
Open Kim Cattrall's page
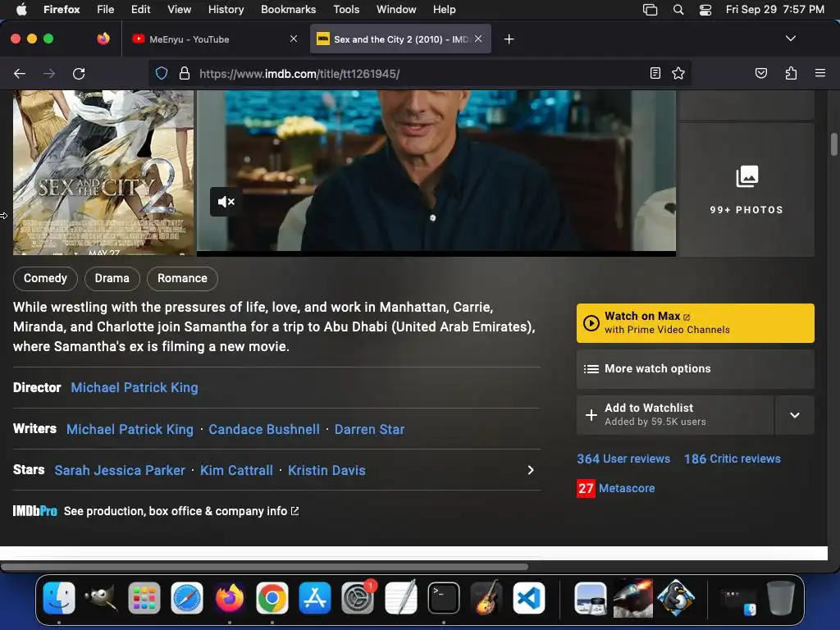point(236,470)
